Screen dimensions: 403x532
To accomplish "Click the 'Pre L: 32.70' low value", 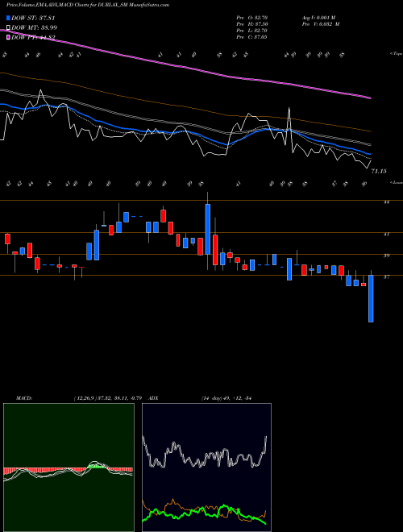I will pyautogui.click(x=252, y=31).
